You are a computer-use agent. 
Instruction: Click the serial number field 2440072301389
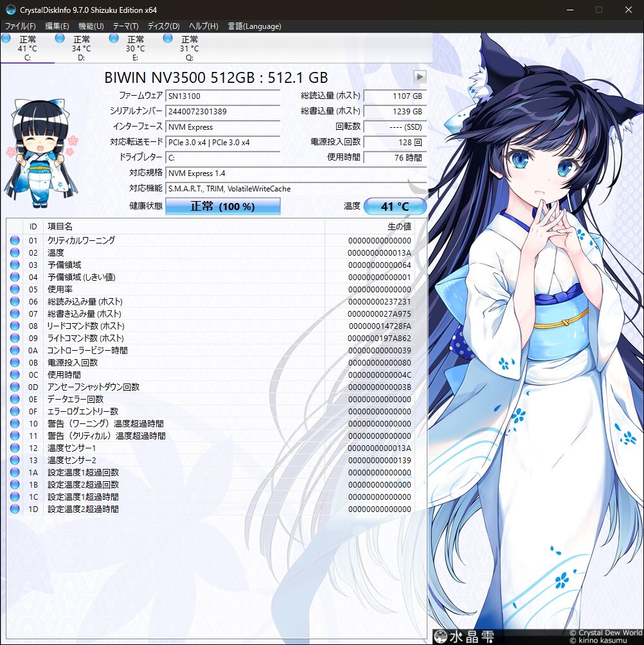[x=222, y=112]
